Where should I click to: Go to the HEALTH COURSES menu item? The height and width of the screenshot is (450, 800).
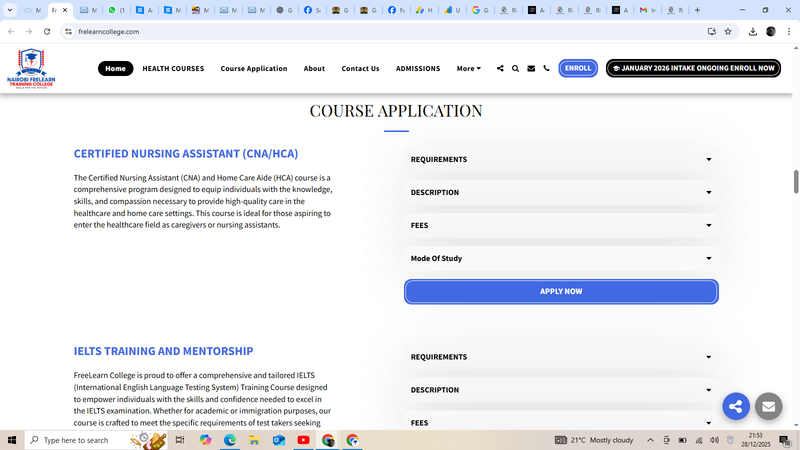pos(173,69)
